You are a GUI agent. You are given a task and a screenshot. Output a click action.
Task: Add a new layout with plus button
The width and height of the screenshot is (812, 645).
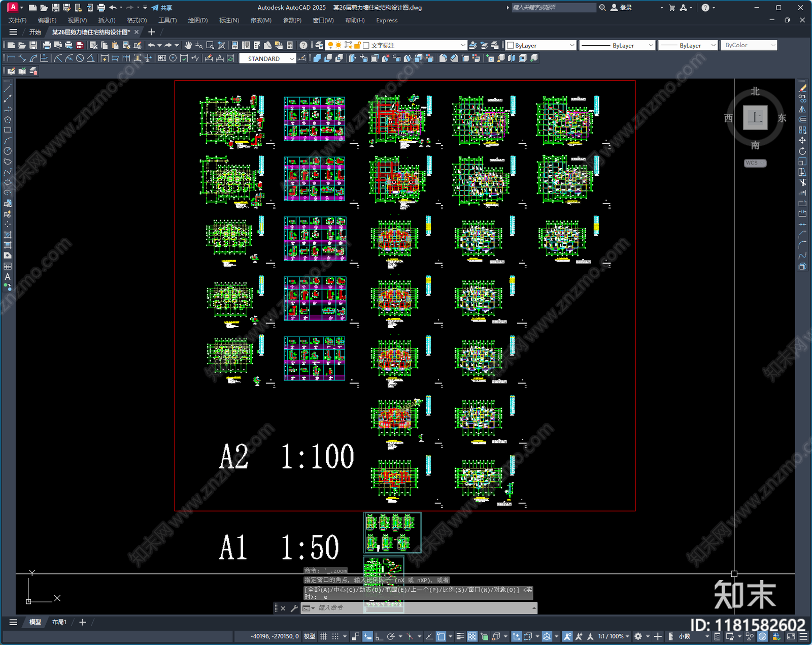[x=83, y=622]
